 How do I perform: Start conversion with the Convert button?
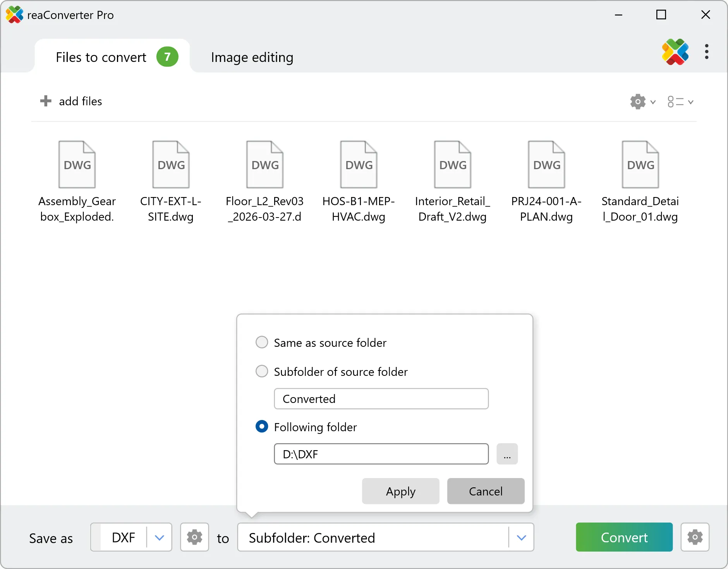pos(624,537)
